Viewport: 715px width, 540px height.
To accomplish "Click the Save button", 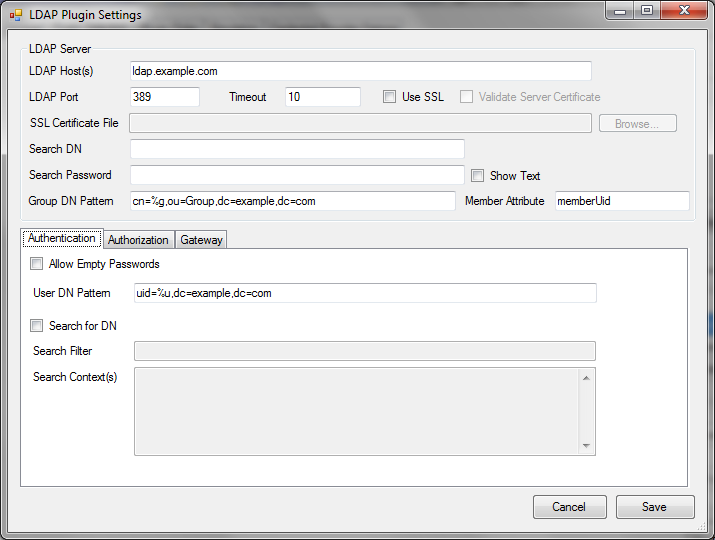I will (655, 507).
